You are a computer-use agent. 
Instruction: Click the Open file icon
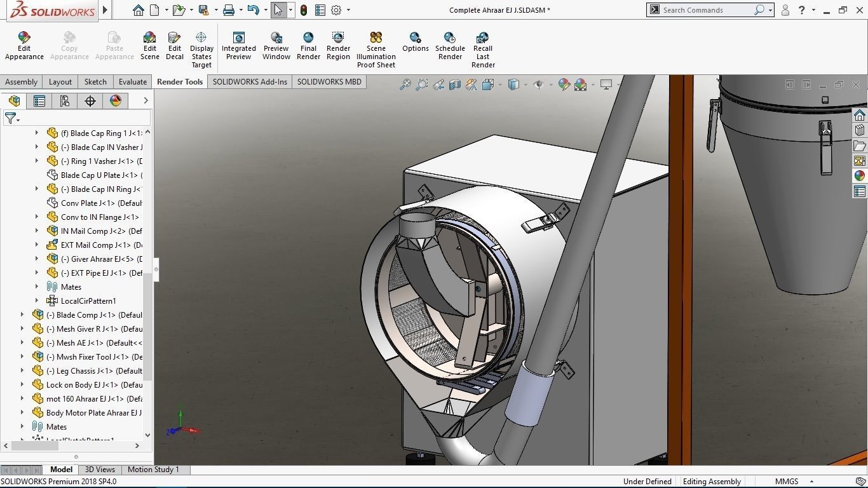[x=179, y=10]
